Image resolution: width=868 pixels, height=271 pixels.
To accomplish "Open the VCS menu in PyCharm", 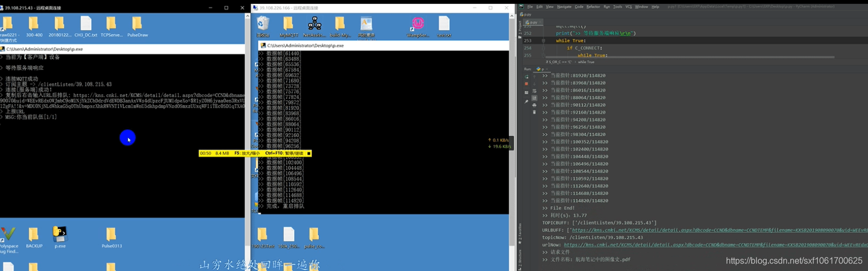I will [628, 6].
